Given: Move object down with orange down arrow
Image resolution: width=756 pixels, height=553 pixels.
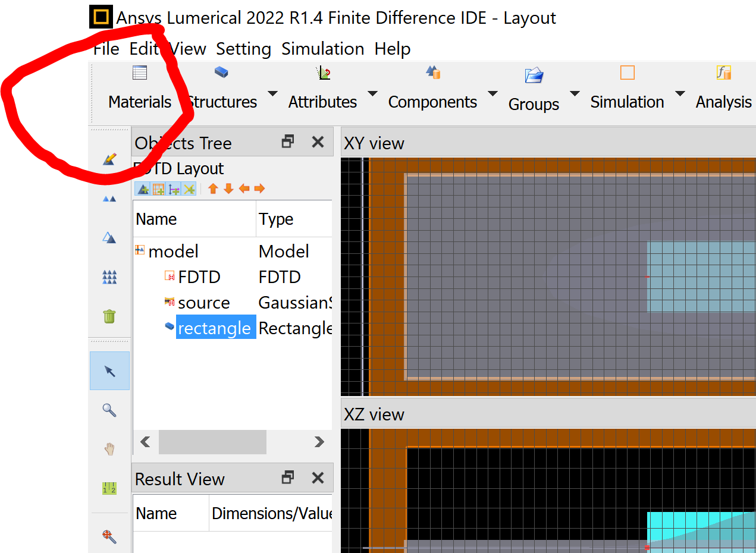Looking at the screenshot, I should (228, 189).
